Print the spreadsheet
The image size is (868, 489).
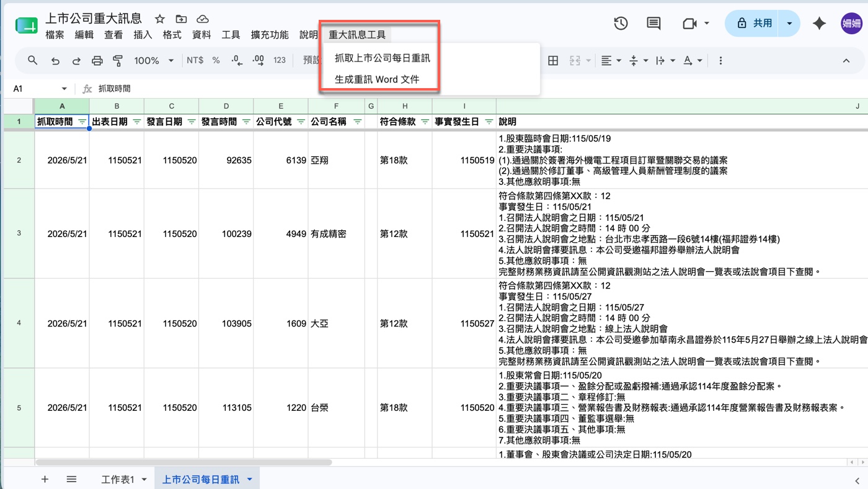[97, 60]
